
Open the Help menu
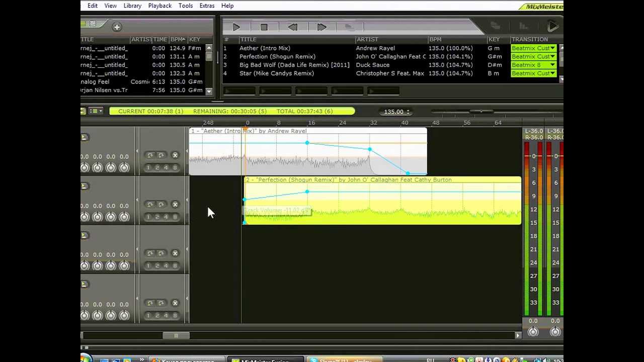pyautogui.click(x=227, y=6)
